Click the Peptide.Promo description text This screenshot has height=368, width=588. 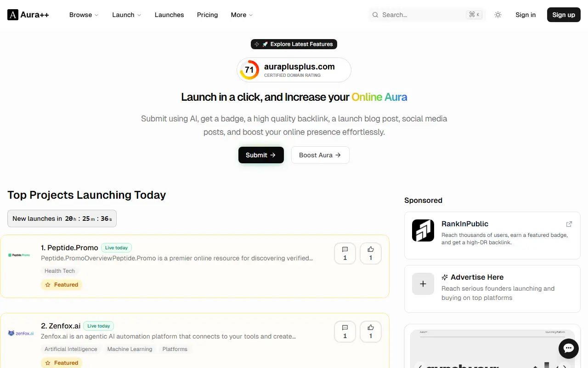click(x=177, y=258)
